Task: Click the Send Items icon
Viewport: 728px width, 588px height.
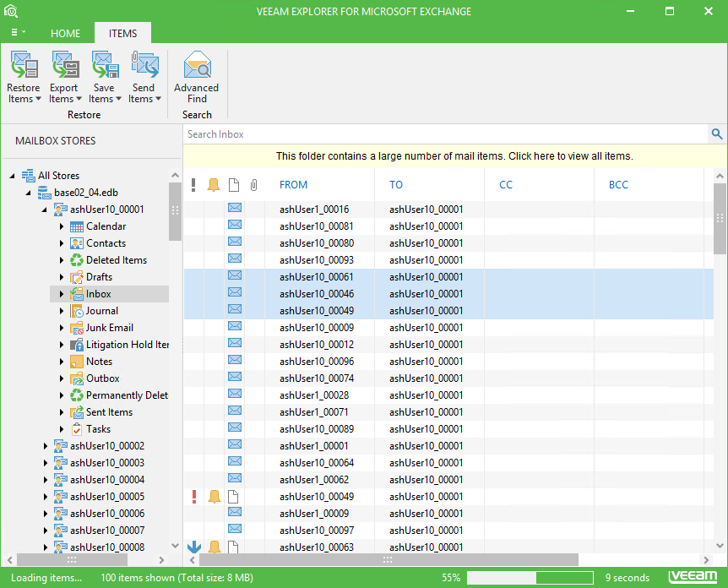Action: coord(144,66)
